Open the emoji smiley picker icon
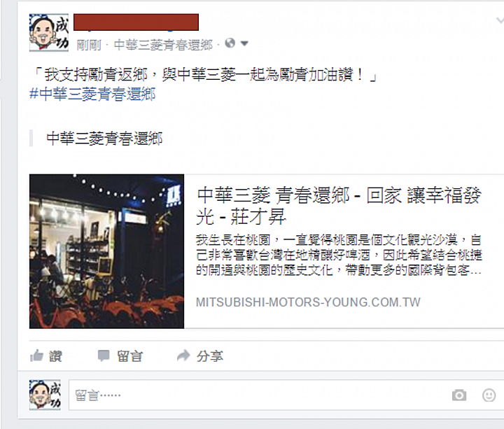This screenshot has width=504, height=429. [x=489, y=395]
